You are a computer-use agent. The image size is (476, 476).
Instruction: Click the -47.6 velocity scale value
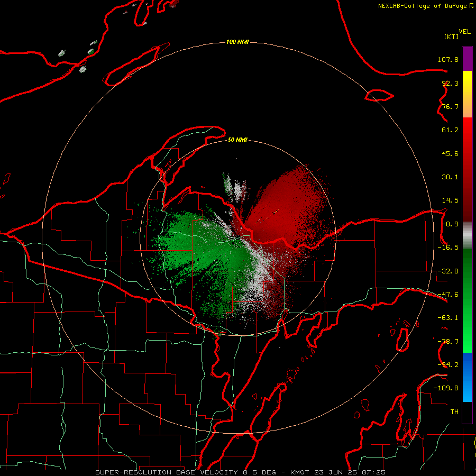click(448, 295)
